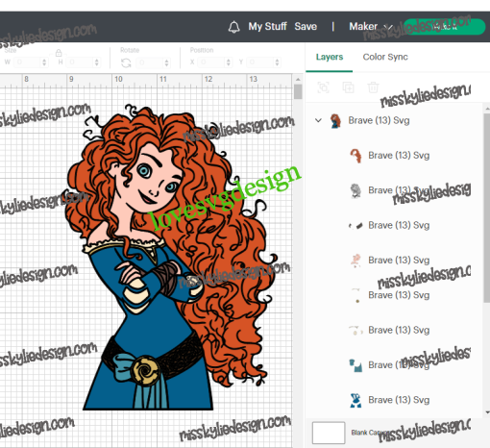Click the Duplicate icon in Layers panel
490x448 pixels.
click(348, 87)
